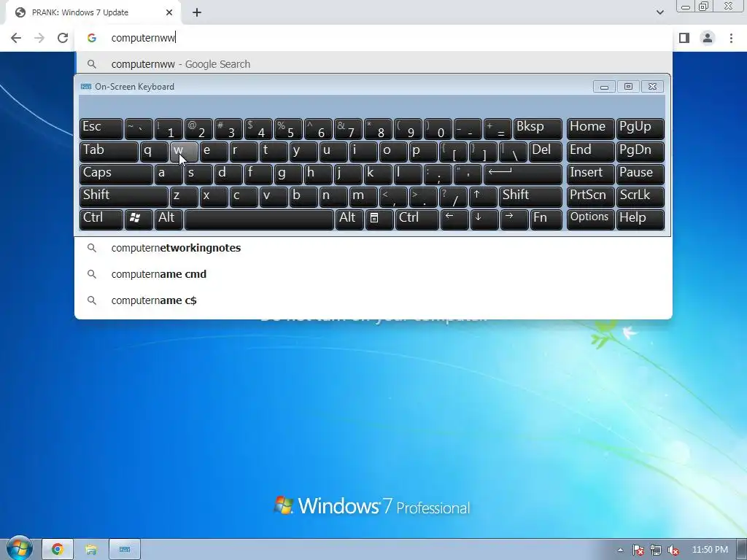The image size is (747, 560).
Task: Open Help on the On-Screen Keyboard
Action: click(x=640, y=219)
